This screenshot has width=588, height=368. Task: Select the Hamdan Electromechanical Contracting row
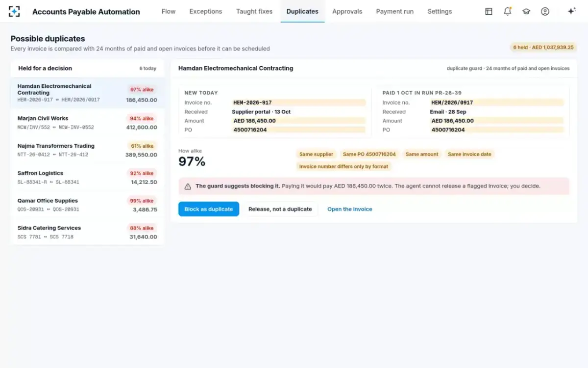click(87, 93)
